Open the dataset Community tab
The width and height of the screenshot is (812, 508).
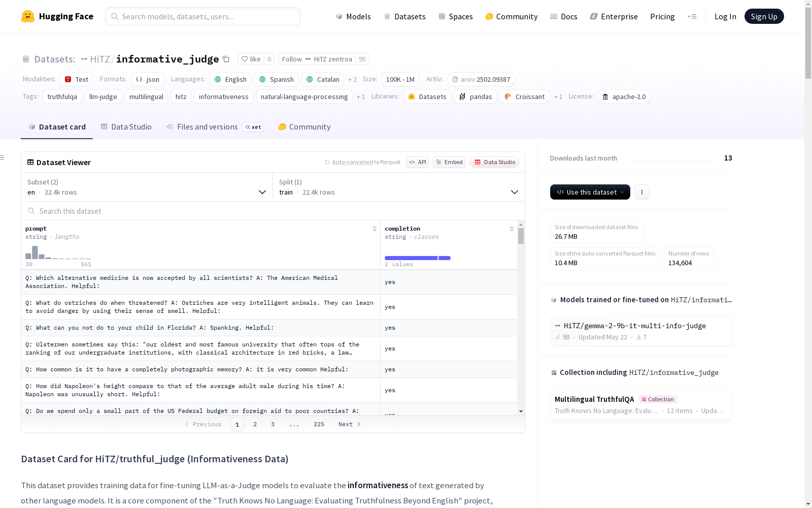tap(304, 127)
